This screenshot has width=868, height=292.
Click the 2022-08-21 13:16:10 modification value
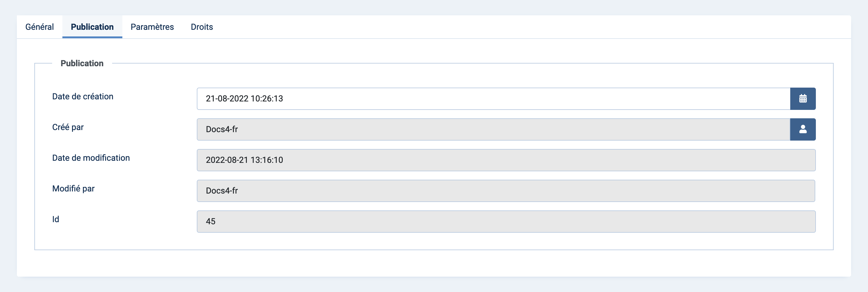click(244, 160)
